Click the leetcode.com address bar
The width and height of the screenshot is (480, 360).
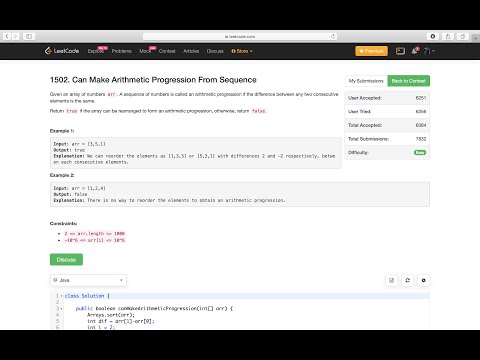pos(240,36)
